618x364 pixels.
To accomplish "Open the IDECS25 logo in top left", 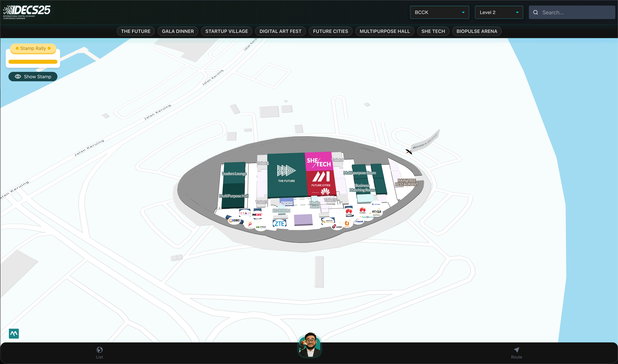I will point(26,11).
